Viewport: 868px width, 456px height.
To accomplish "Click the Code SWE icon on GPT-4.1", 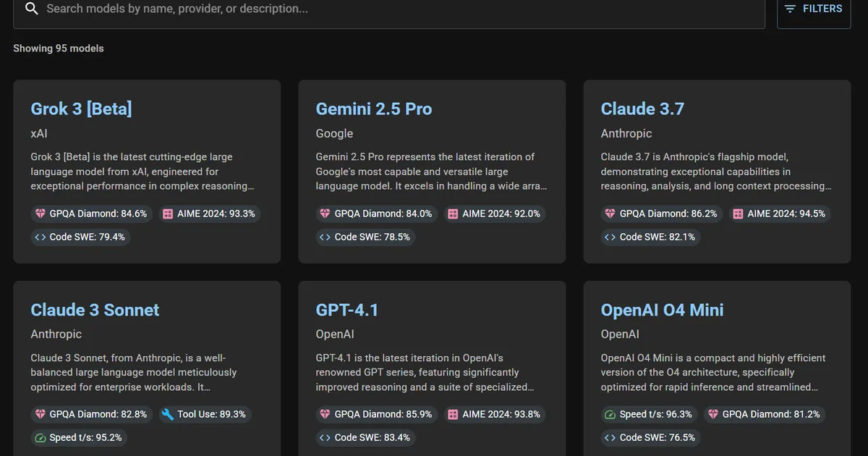I will click(325, 438).
